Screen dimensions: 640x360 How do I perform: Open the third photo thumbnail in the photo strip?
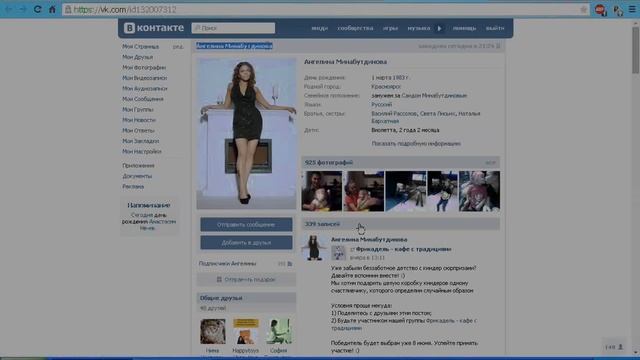click(406, 191)
